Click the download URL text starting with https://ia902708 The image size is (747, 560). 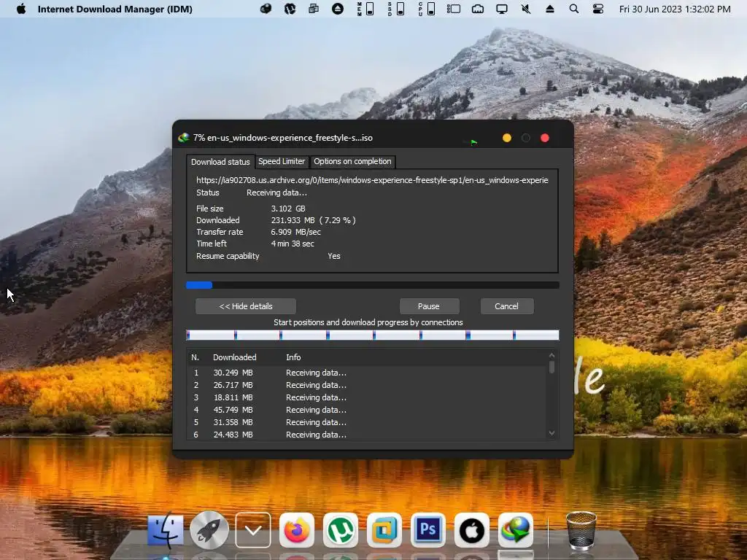coord(372,180)
